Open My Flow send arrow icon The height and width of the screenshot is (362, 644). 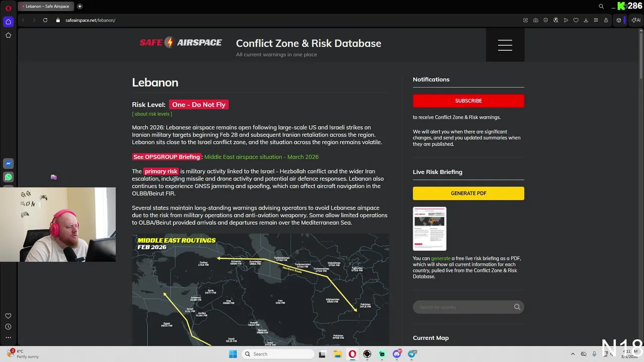tap(566, 20)
